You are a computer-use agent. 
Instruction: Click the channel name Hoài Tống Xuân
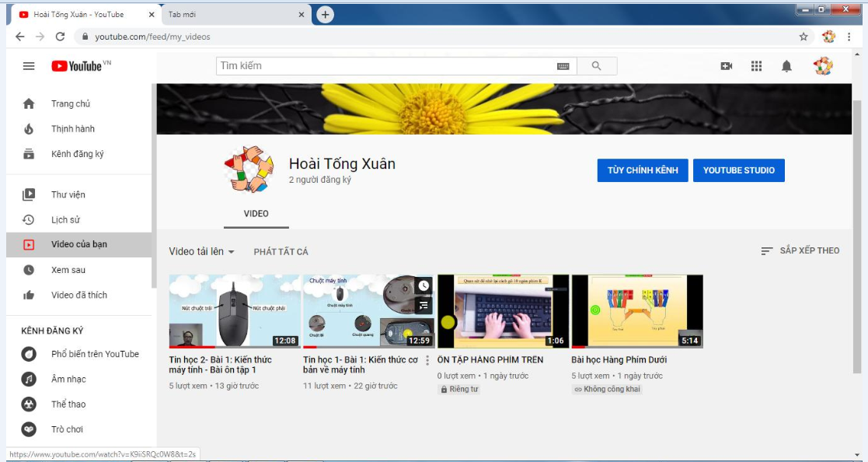(342, 164)
